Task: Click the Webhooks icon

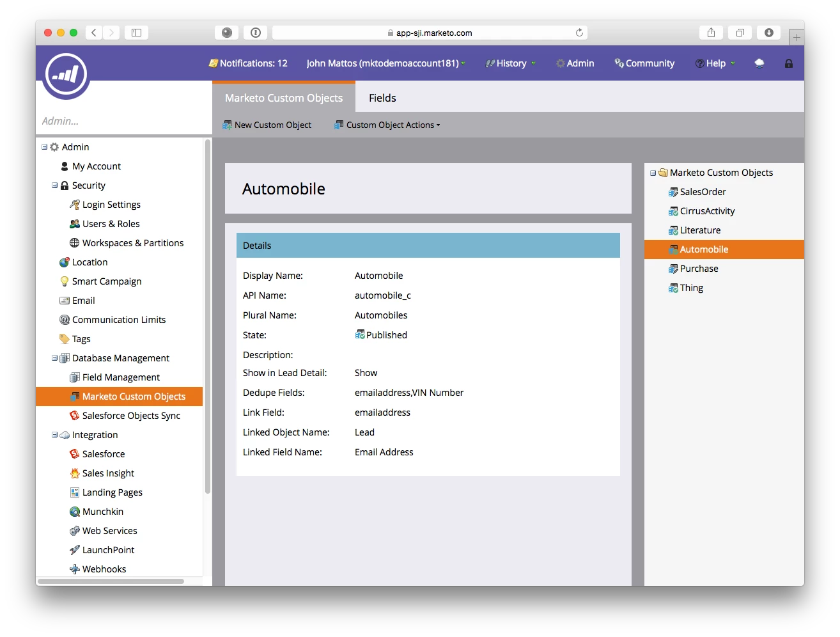Action: (x=75, y=569)
